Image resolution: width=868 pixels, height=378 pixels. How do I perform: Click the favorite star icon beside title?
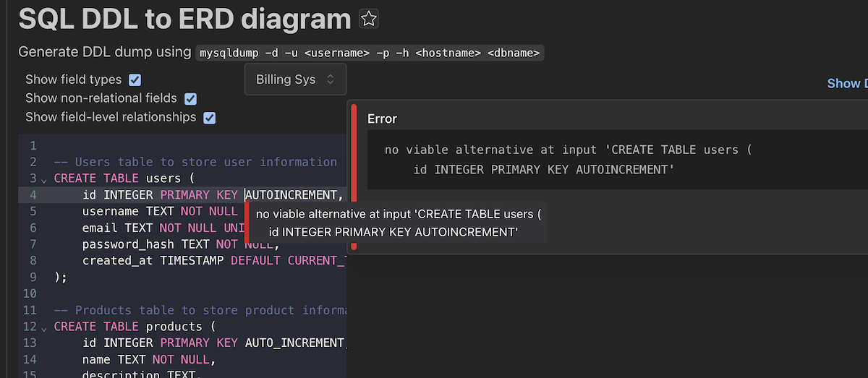coord(369,19)
